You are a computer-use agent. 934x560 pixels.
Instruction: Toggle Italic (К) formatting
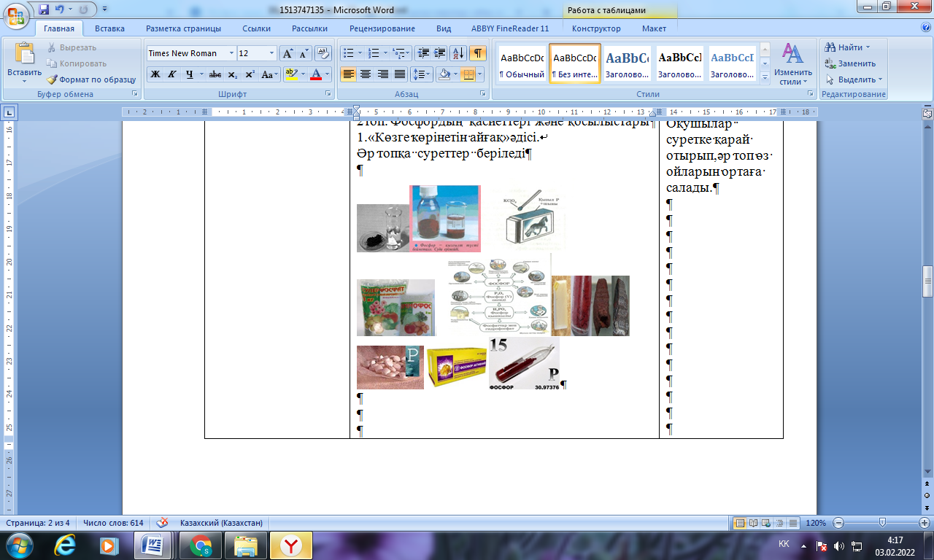(172, 74)
